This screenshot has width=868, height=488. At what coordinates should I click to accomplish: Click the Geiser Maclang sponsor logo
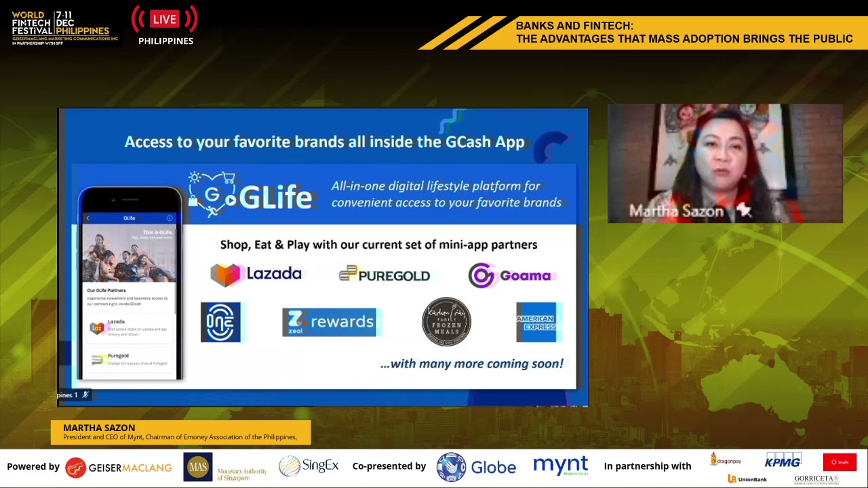tap(119, 467)
